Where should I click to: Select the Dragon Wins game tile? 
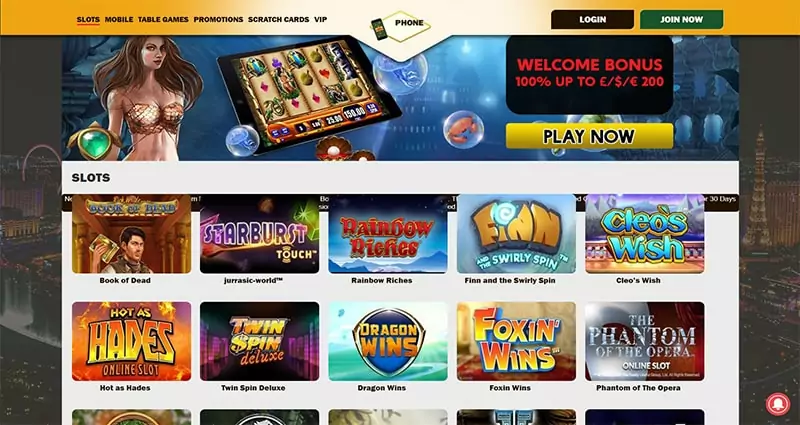pyautogui.click(x=388, y=341)
